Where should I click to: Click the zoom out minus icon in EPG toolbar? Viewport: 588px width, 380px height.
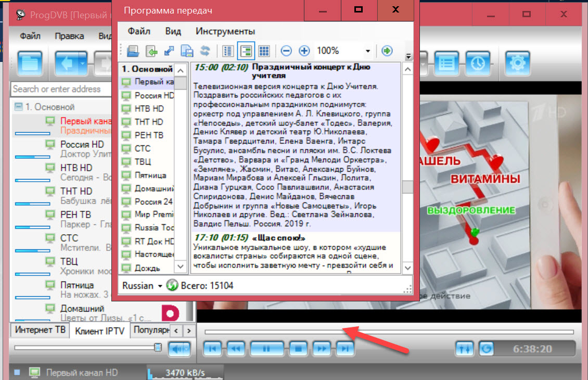tap(286, 51)
